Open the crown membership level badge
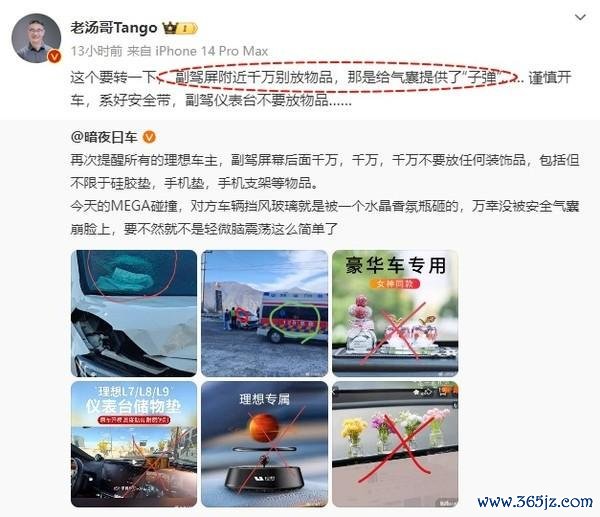Viewport: 600px width, 517px height. (180, 28)
